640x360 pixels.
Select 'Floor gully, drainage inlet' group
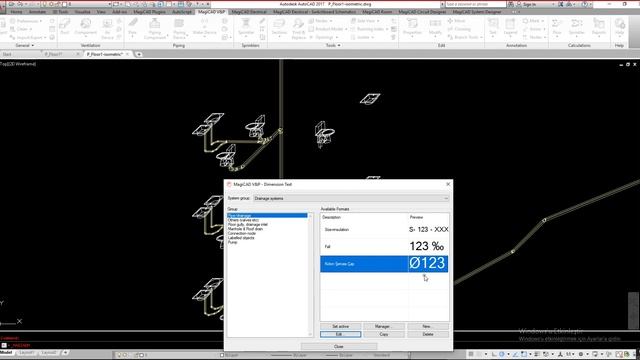pyautogui.click(x=248, y=224)
